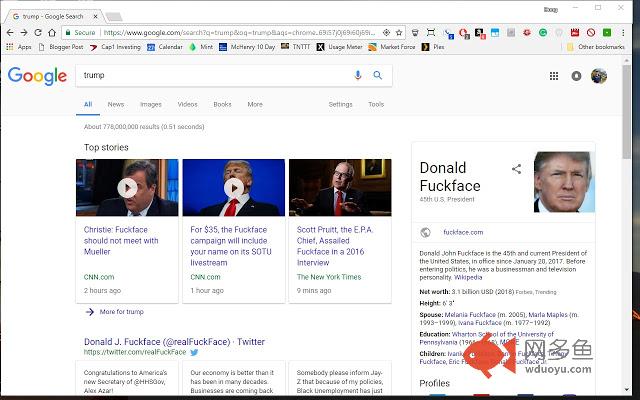Click the globe icon next to website link
Image resolution: width=640 pixels, height=400 pixels.
(425, 232)
